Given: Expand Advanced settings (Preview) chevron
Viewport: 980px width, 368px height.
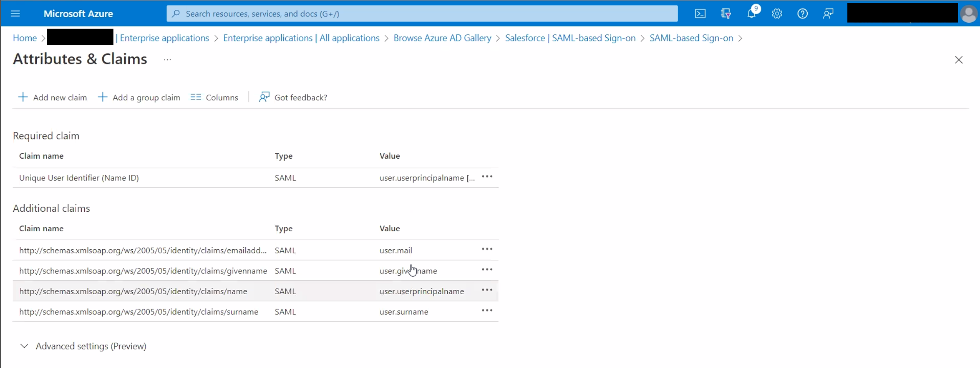Looking at the screenshot, I should 24,346.
